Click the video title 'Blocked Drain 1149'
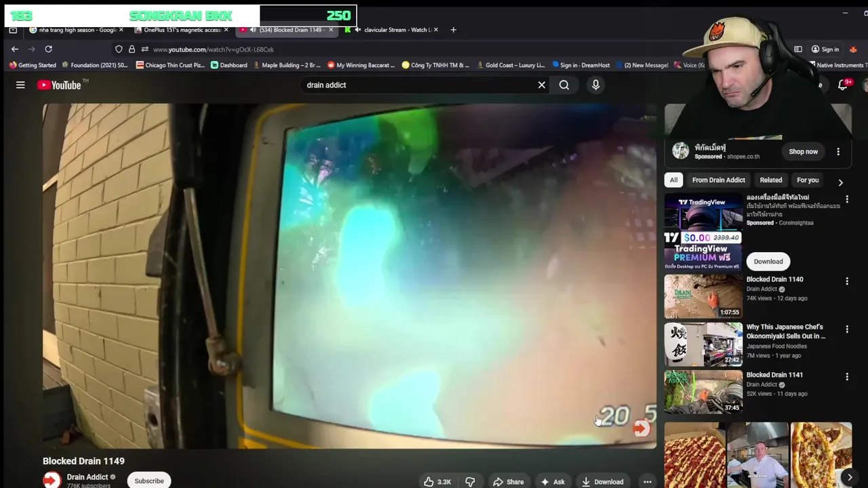This screenshot has height=488, width=868. click(83, 461)
